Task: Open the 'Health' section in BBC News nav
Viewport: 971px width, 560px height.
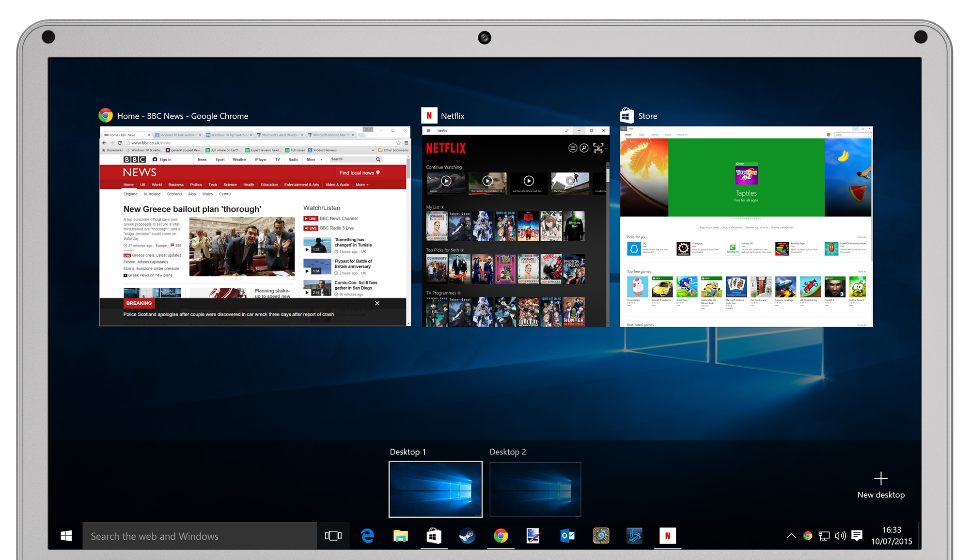Action: (249, 185)
